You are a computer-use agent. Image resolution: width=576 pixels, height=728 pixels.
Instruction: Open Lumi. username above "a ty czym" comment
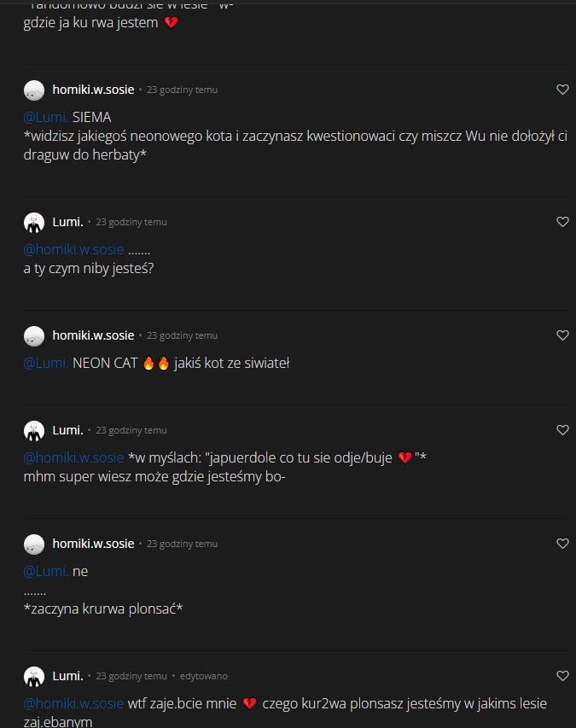pos(67,222)
